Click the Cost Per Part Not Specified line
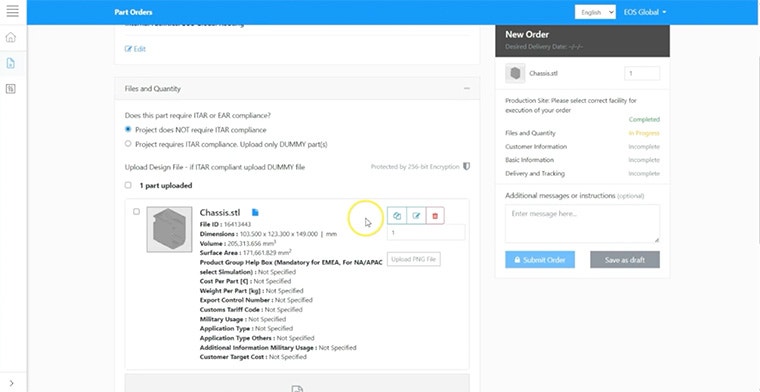The image size is (760, 392). click(245, 281)
